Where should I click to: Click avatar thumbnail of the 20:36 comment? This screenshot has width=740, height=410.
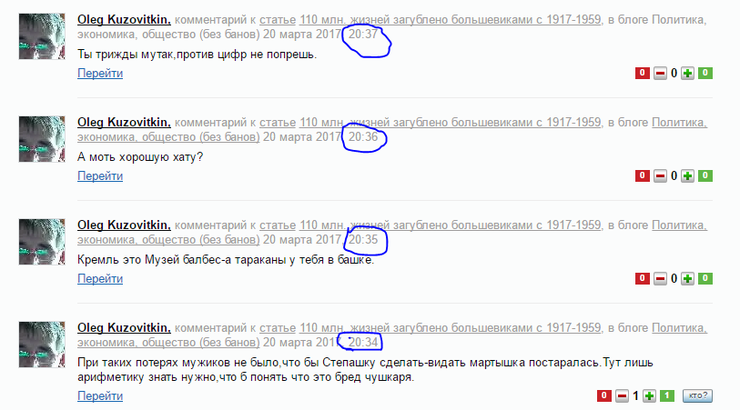[42, 139]
